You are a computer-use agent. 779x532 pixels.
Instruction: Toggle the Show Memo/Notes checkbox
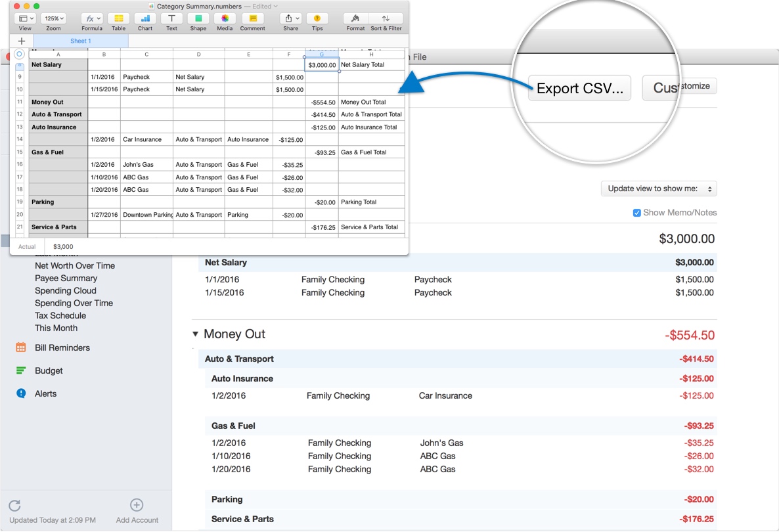[x=637, y=213]
